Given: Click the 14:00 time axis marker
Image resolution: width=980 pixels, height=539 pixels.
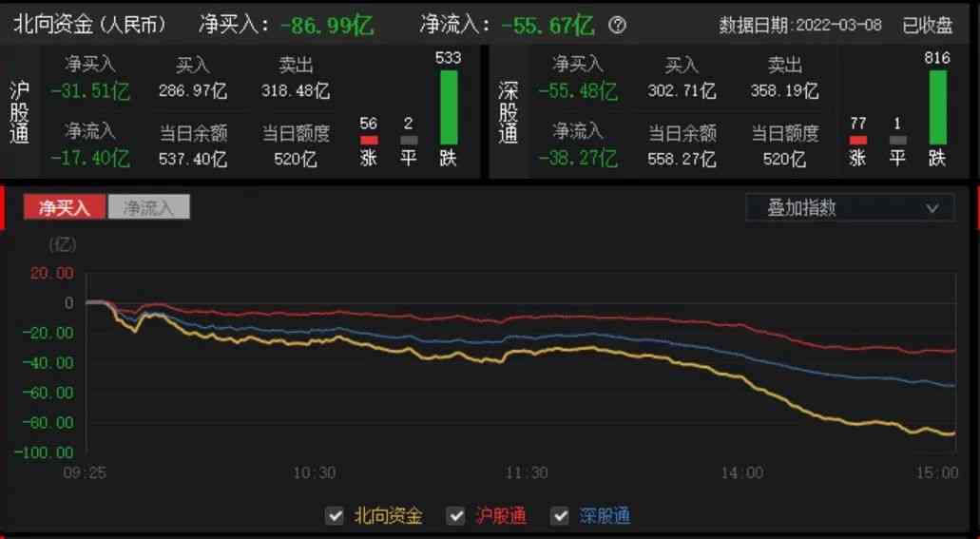Looking at the screenshot, I should (x=741, y=472).
